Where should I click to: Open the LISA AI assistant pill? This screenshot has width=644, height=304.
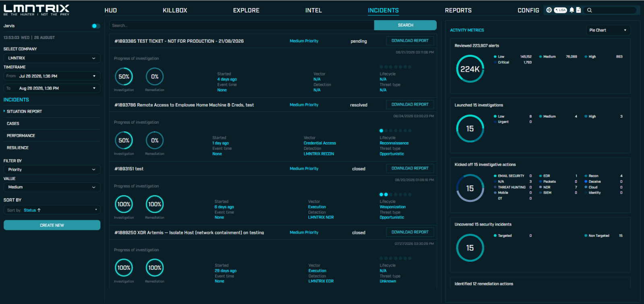pyautogui.click(x=560, y=10)
